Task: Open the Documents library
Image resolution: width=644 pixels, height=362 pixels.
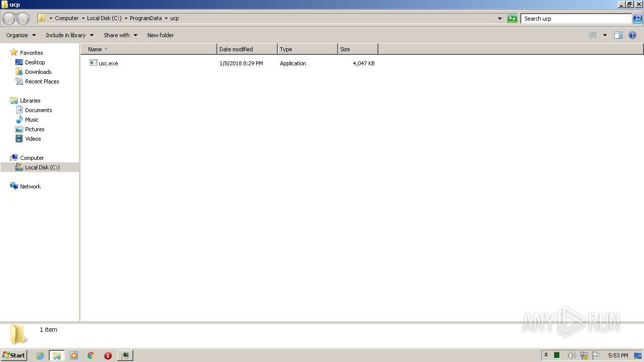Action: (x=38, y=110)
